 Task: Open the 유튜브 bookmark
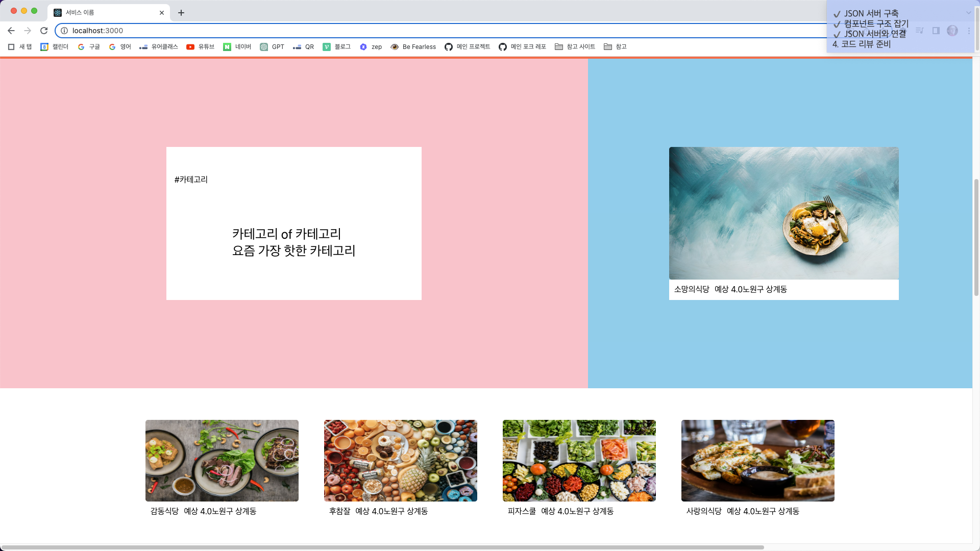[x=201, y=47]
